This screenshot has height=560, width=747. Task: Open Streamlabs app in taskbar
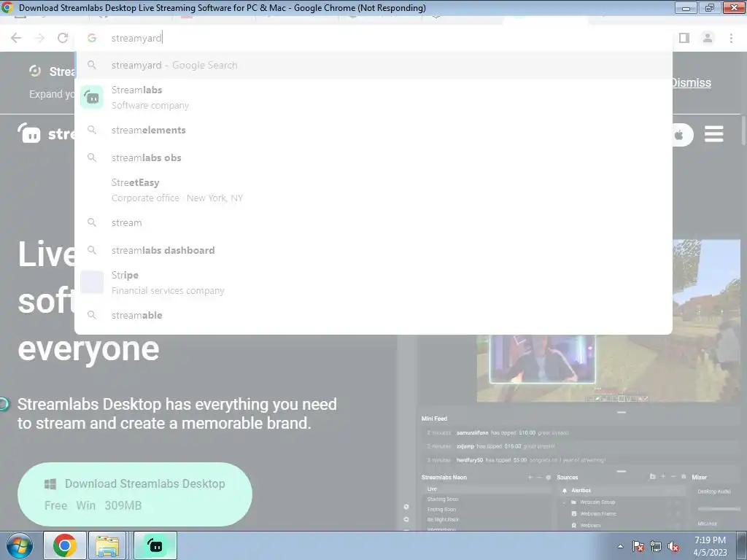pos(155,545)
